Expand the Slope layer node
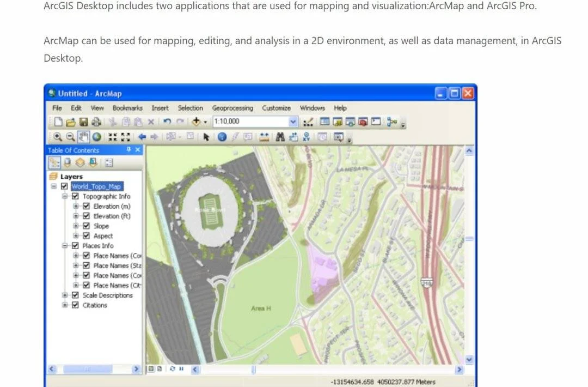 [76, 226]
